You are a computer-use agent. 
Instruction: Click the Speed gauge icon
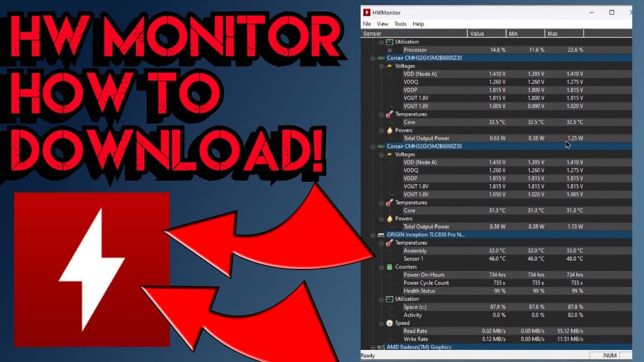389,323
